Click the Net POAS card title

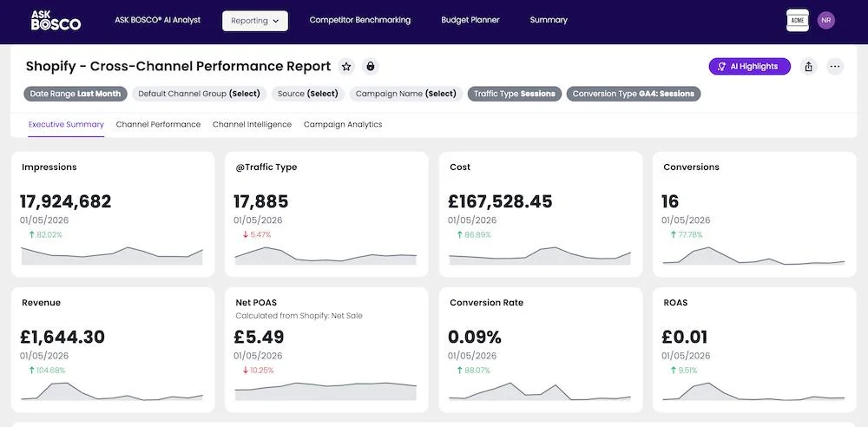[256, 302]
